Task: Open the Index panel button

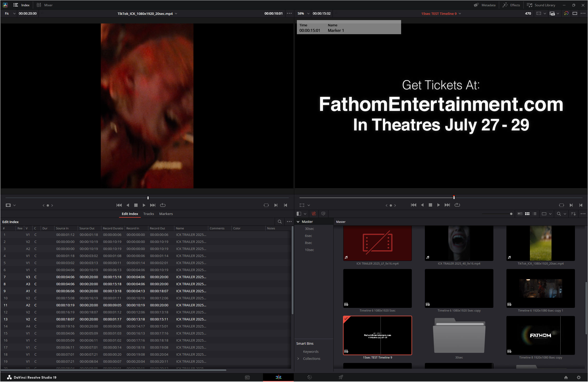Action: tap(21, 5)
